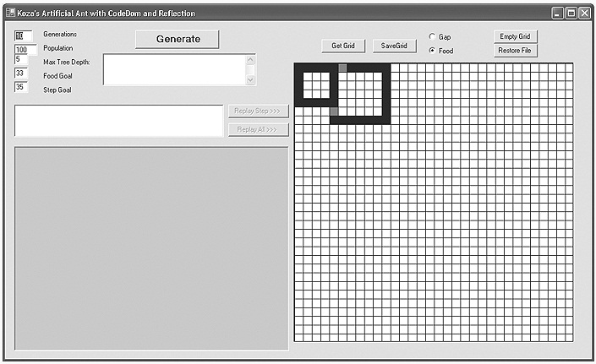The height and width of the screenshot is (364, 596).
Task: Click the Max Tree Depth field
Action: point(21,60)
